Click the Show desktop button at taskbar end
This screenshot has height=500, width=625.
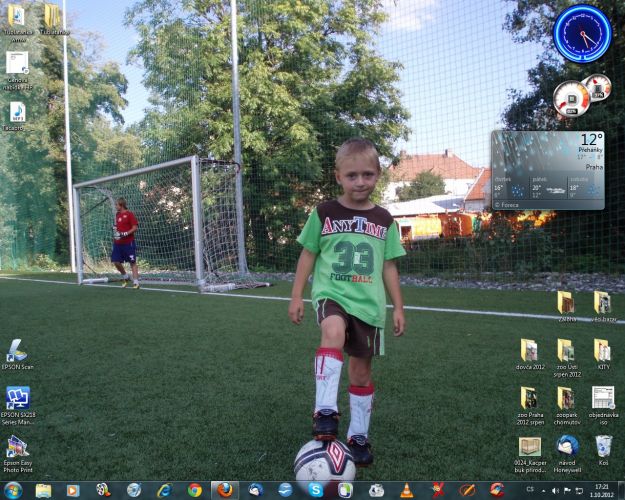coord(621,491)
